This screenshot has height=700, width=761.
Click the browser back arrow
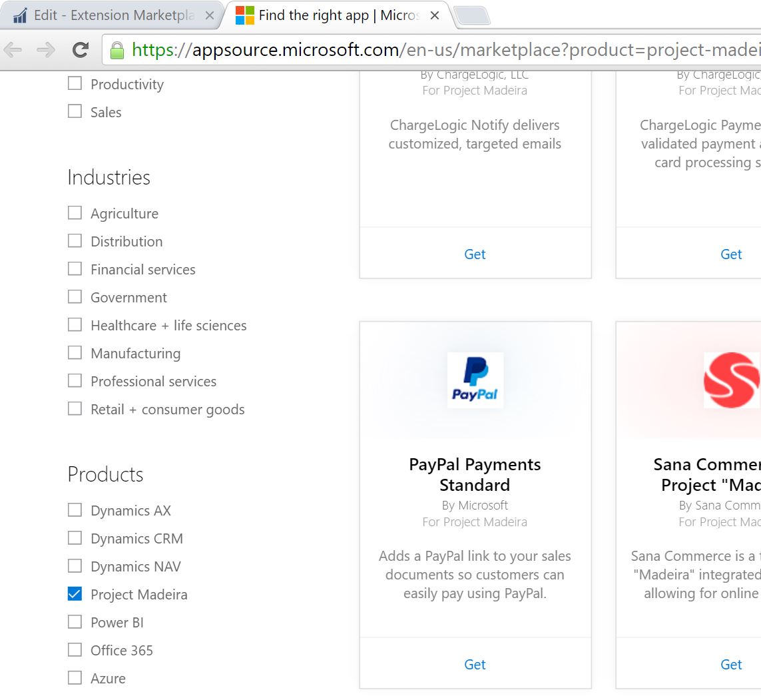tap(13, 49)
